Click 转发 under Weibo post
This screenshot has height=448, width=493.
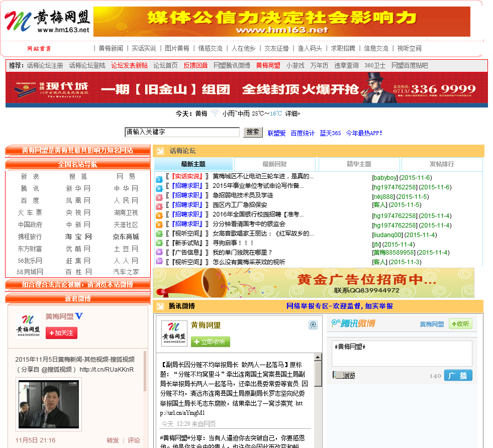click(x=113, y=440)
